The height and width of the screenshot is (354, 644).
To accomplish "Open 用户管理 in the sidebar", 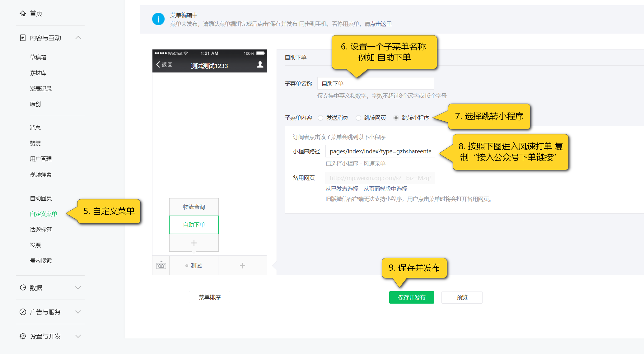I will pos(41,159).
